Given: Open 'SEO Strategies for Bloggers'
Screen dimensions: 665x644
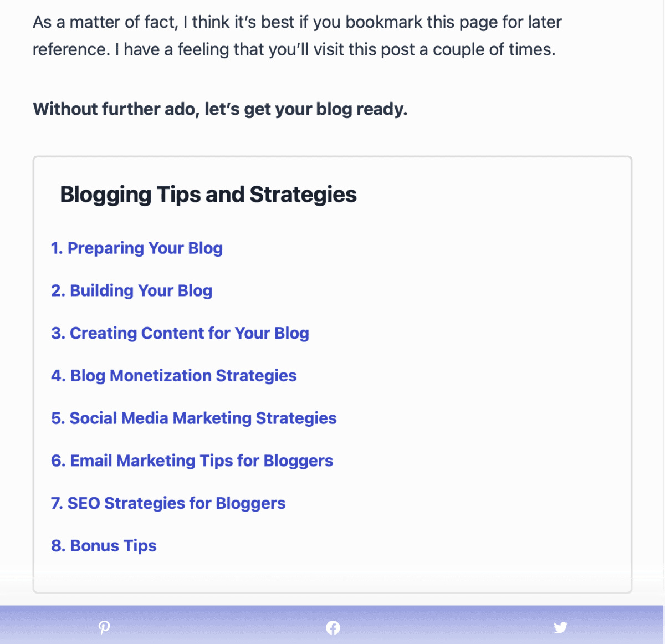Looking at the screenshot, I should [x=168, y=503].
